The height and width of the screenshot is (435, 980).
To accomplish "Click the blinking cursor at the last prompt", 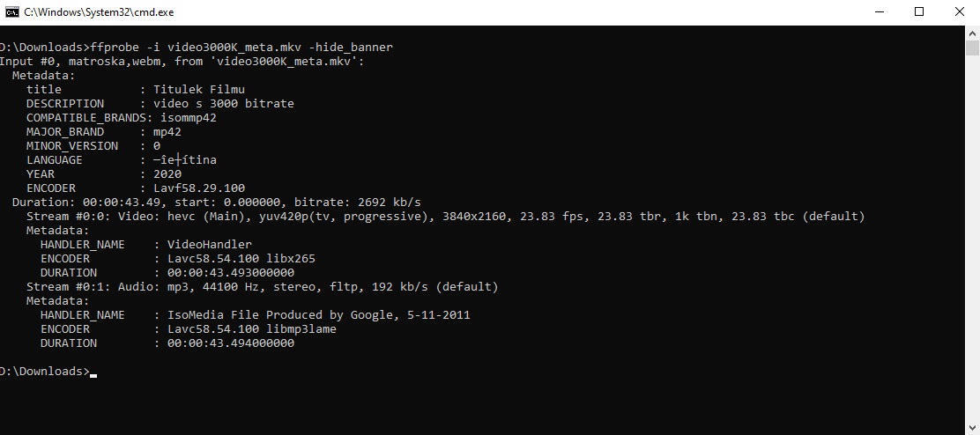I will point(93,374).
